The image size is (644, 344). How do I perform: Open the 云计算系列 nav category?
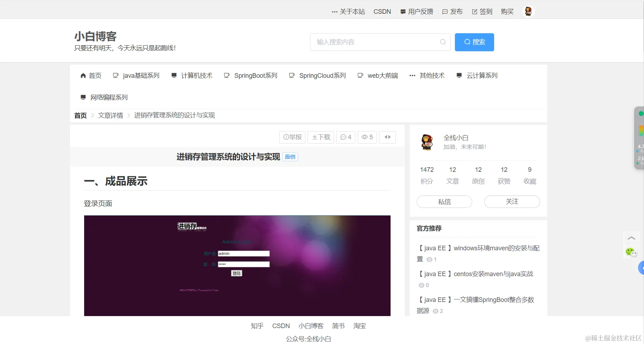477,76
